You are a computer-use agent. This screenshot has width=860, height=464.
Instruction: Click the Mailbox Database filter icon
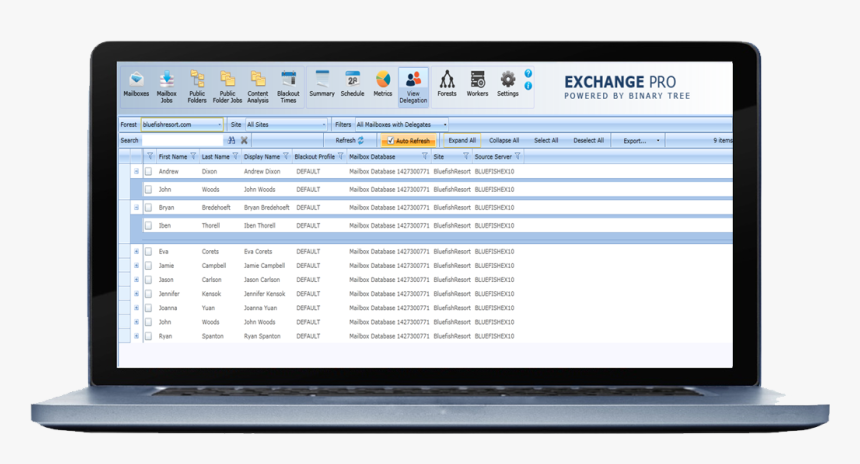click(425, 156)
